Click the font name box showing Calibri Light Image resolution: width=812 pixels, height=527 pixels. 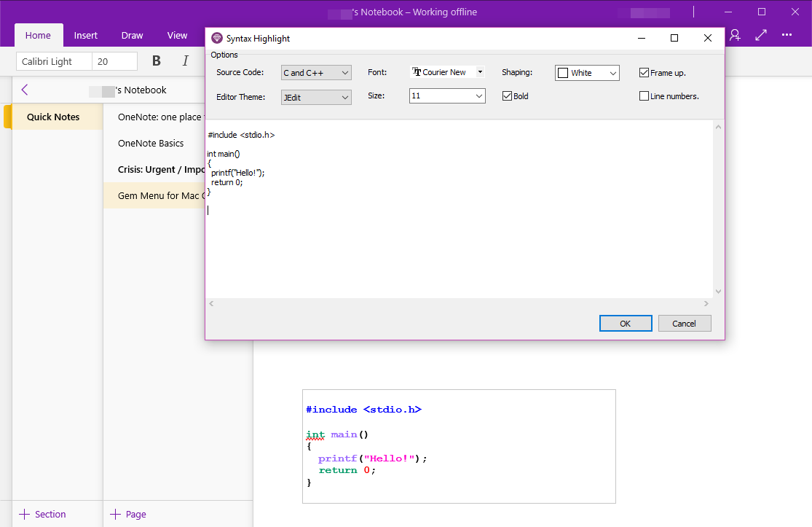[x=54, y=61]
